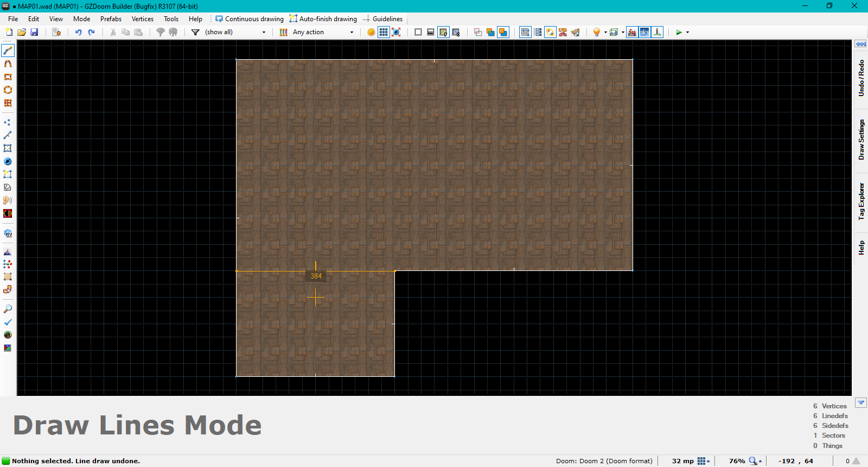The width and height of the screenshot is (868, 467).
Task: Click the Test map play button
Action: point(679,33)
